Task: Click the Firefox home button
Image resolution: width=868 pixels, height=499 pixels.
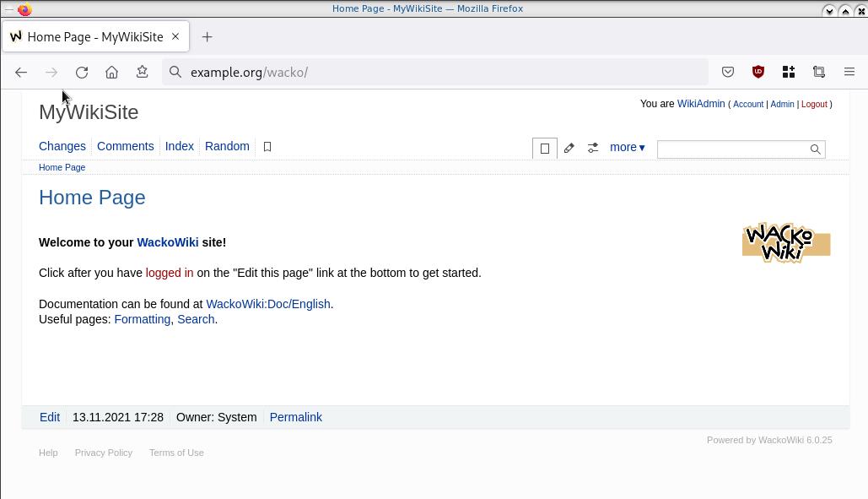Action: (111, 73)
